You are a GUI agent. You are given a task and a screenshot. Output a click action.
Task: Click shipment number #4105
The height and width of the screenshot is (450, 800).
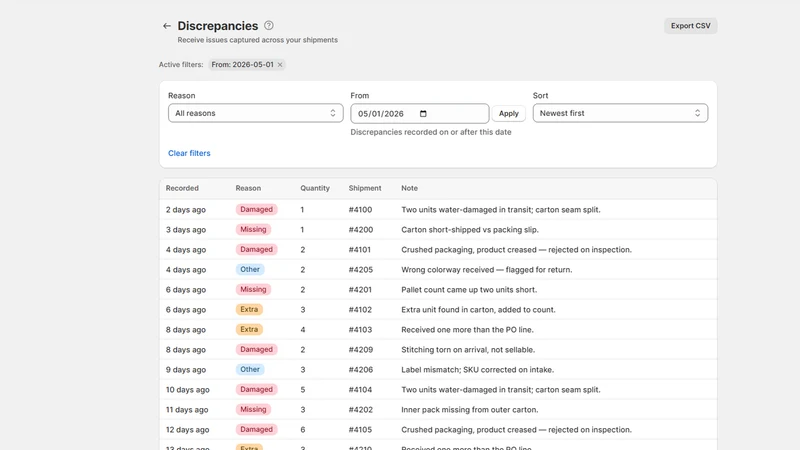pos(360,430)
